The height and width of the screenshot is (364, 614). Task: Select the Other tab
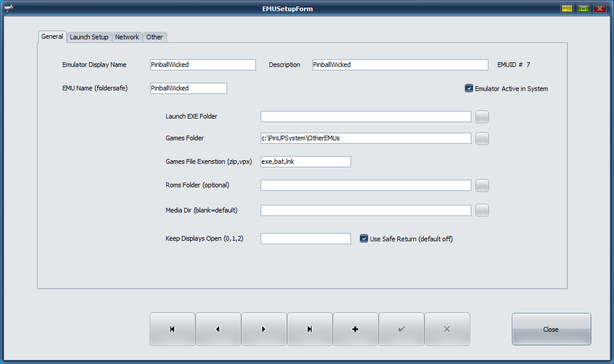coord(154,37)
